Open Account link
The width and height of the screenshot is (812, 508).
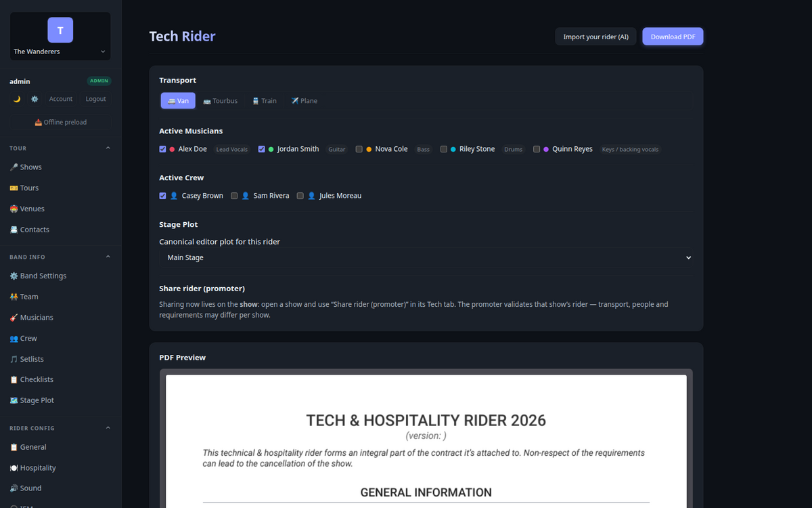[61, 99]
